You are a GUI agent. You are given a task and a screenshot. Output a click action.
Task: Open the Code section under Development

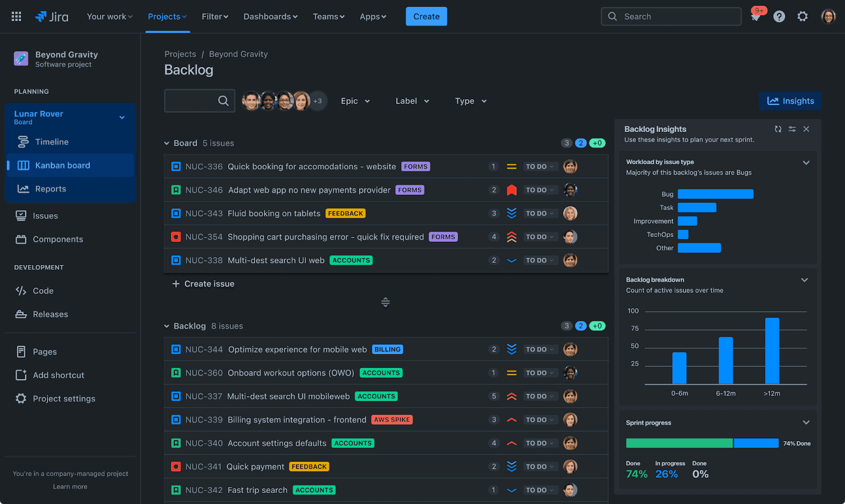pos(43,290)
